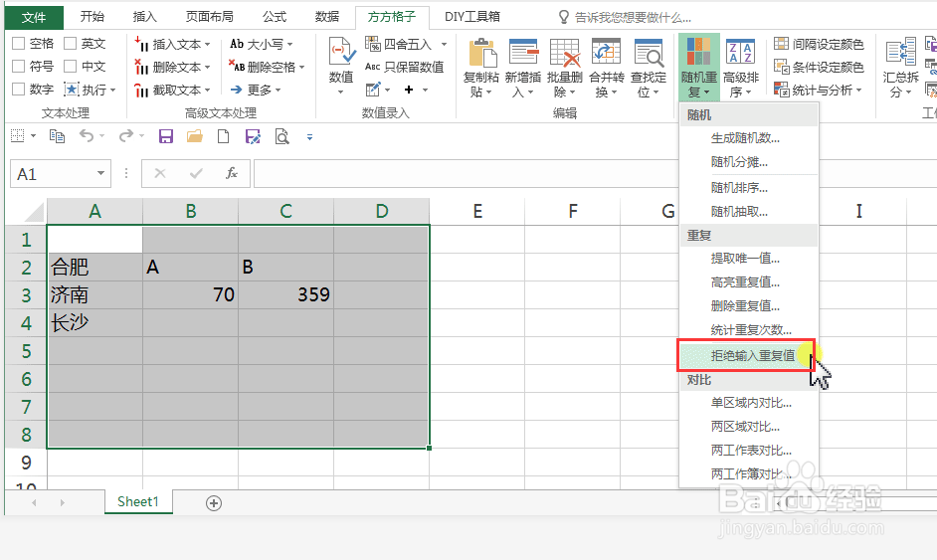Screen dimensions: 937x560
Task: Expand the 执行 dropdown arrow
Action: (x=113, y=90)
